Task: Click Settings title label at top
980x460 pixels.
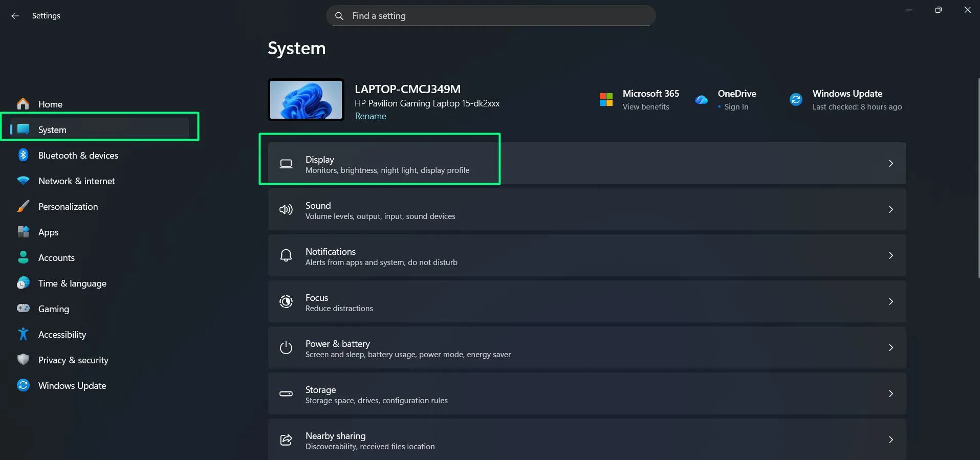Action: (46, 16)
